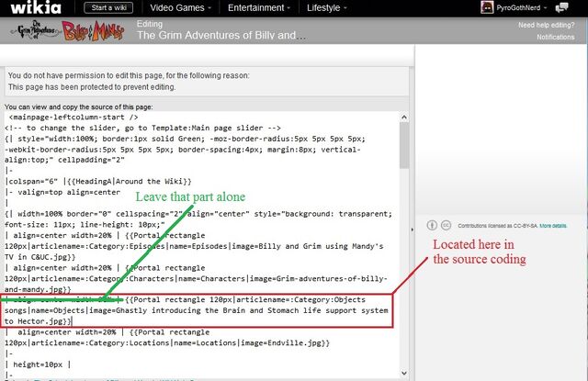588x381 pixels.
Task: Click the Grim Adventures of Billy & Mandy wiki logo
Action: (x=67, y=30)
